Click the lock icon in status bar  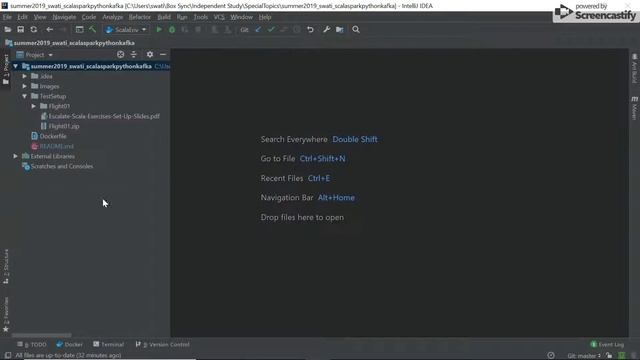point(609,356)
